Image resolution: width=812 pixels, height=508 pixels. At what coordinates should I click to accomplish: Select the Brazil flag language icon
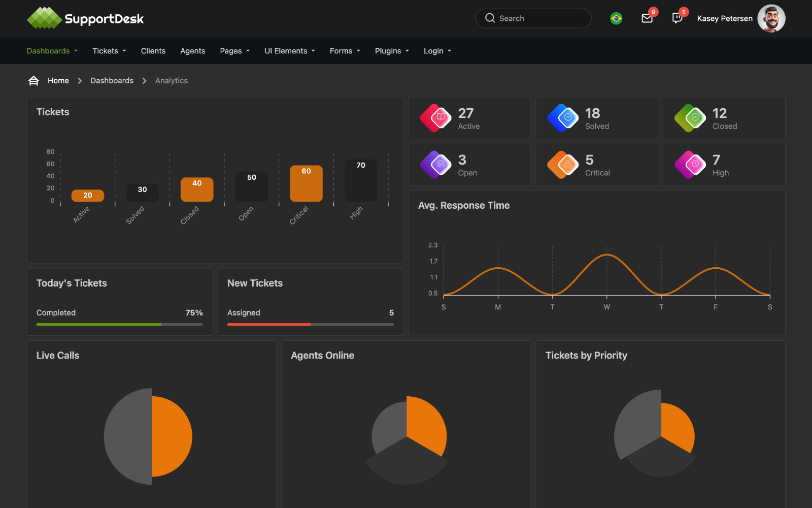[x=616, y=18]
